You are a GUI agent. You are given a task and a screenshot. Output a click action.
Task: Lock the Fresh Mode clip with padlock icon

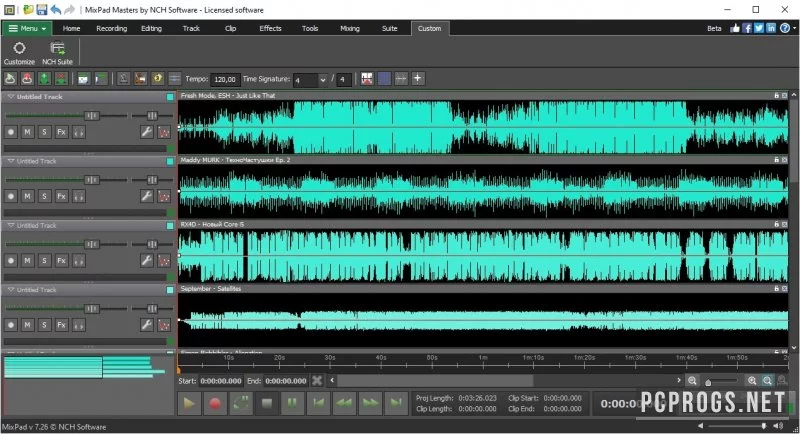[x=777, y=95]
